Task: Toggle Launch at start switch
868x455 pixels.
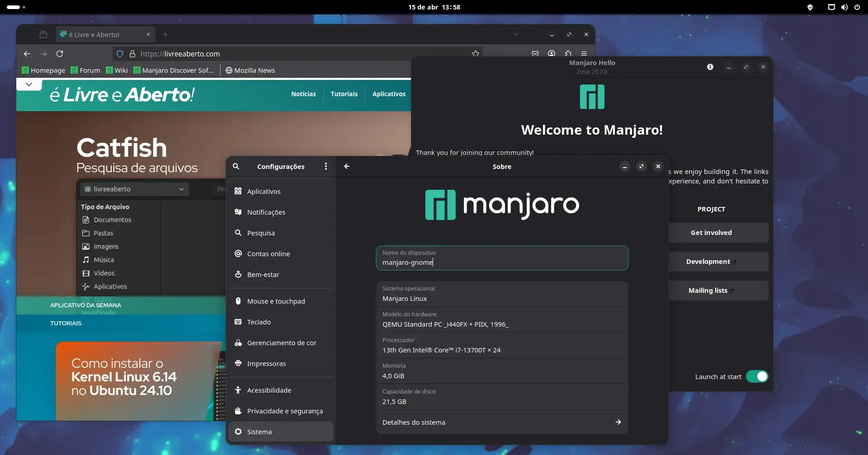Action: pos(757,376)
